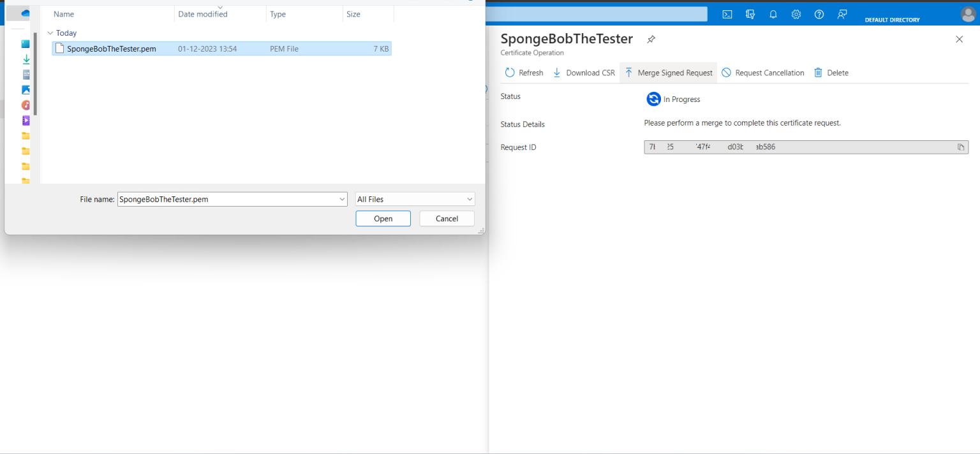The width and height of the screenshot is (980, 454).
Task: Open the account avatar menu
Action: coord(967,14)
